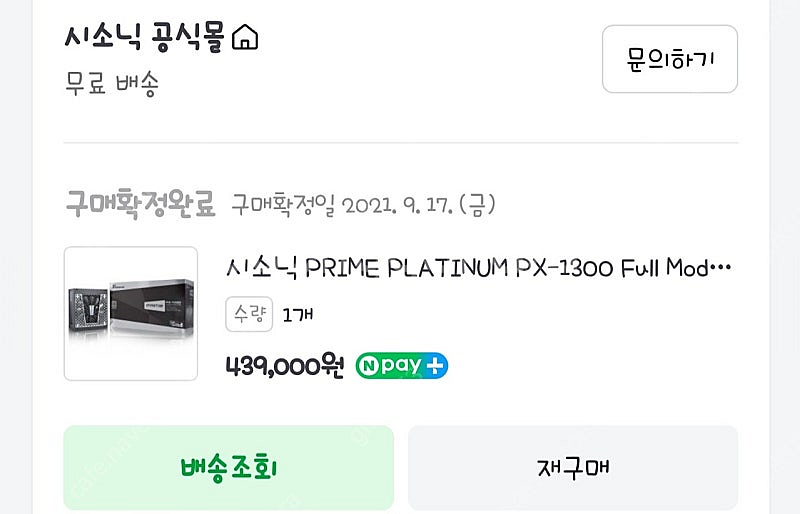
Task: Select the 구매확정완료 order status label
Action: pyautogui.click(x=140, y=204)
